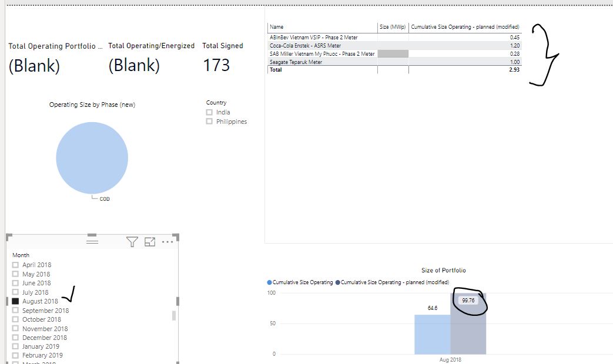Click the Cumulative Size Operating legend marker
The height and width of the screenshot is (364, 613).
point(269,282)
